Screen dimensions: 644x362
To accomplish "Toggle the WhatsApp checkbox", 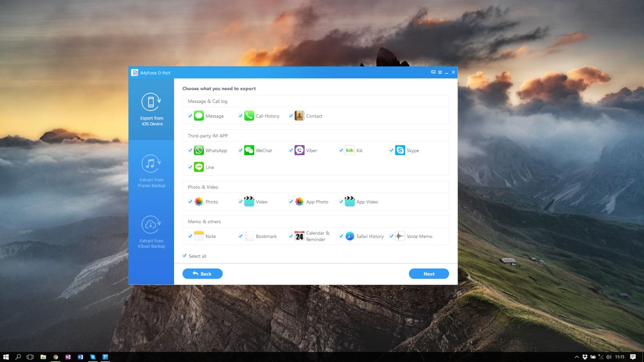I will [190, 150].
